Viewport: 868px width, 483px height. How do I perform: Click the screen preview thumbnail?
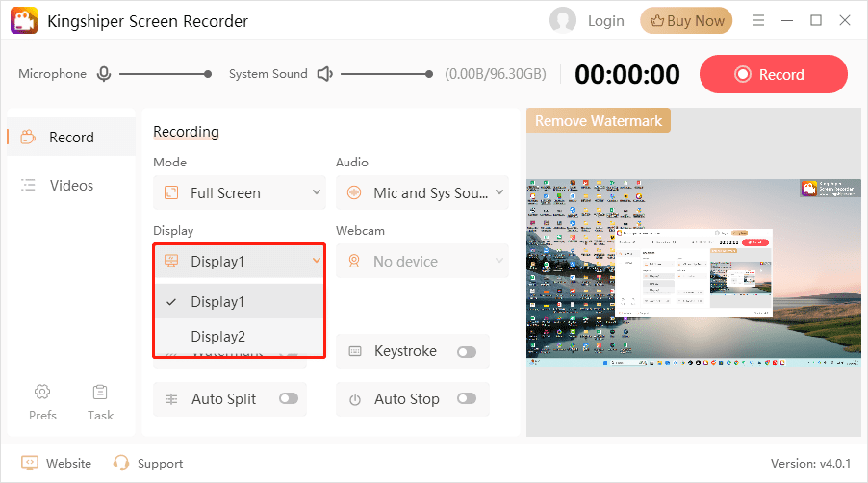694,272
